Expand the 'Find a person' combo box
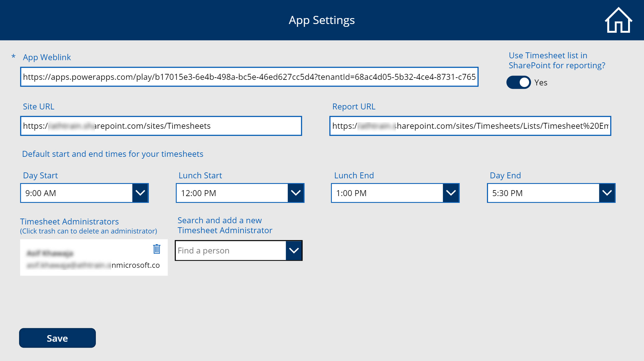 pos(294,250)
